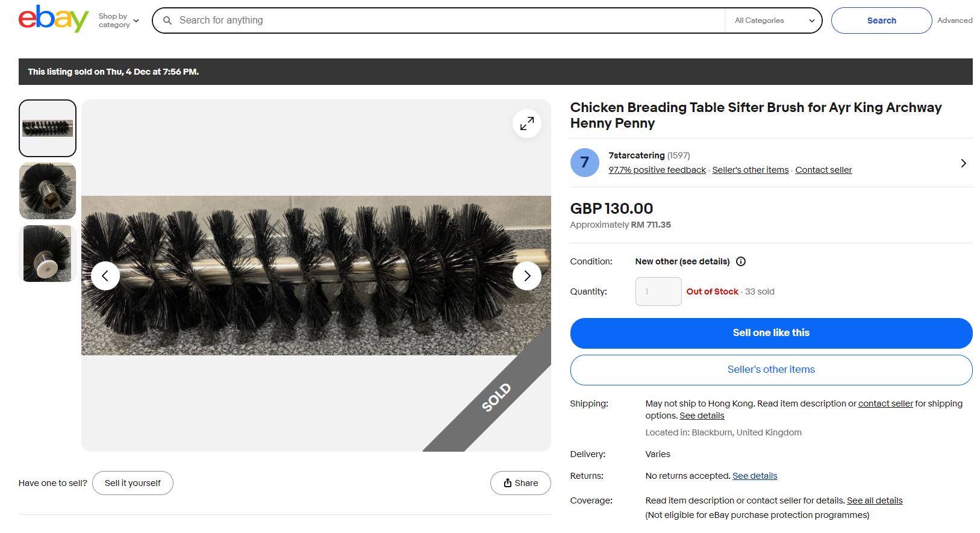
Task: Click the 7starcatering seller avatar
Action: pos(585,163)
